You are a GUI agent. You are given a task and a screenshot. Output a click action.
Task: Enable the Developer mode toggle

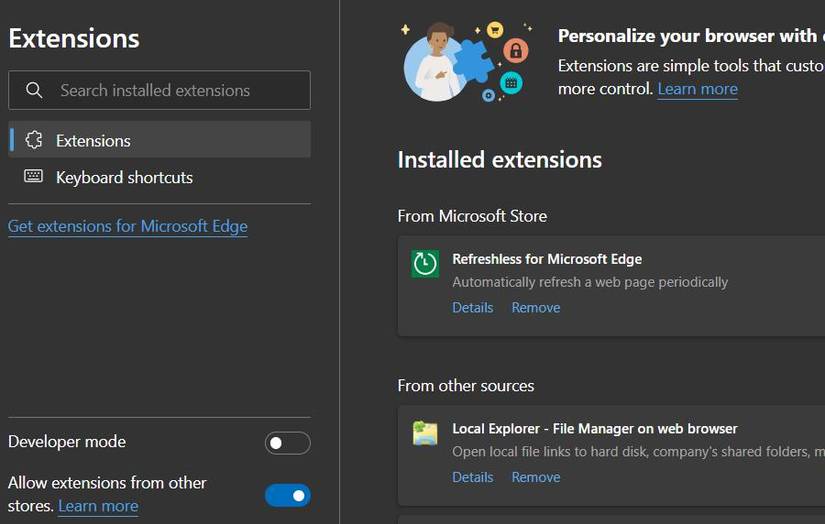pyautogui.click(x=287, y=443)
